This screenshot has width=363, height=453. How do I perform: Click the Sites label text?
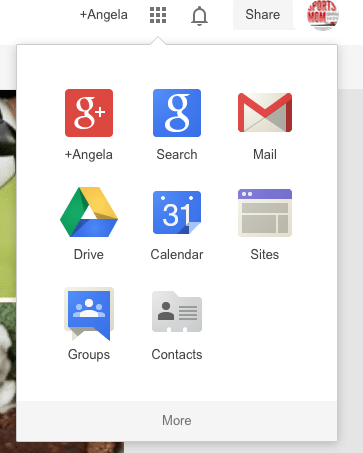click(265, 255)
